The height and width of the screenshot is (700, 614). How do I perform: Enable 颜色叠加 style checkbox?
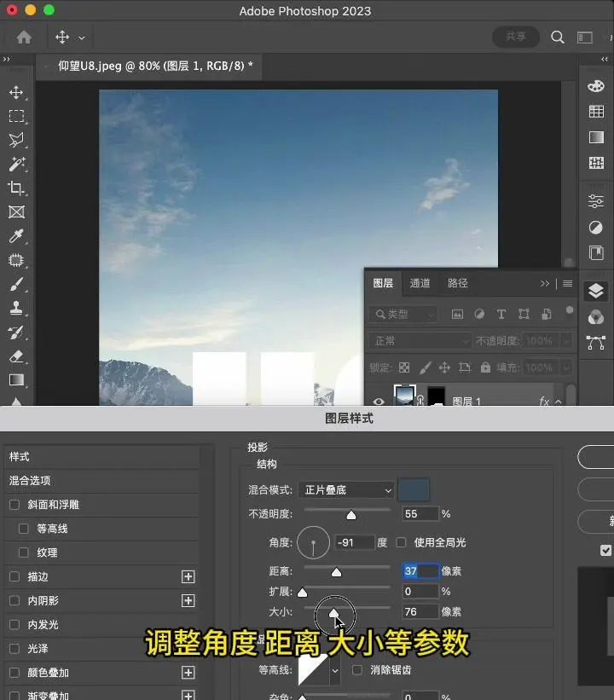[x=14, y=673]
